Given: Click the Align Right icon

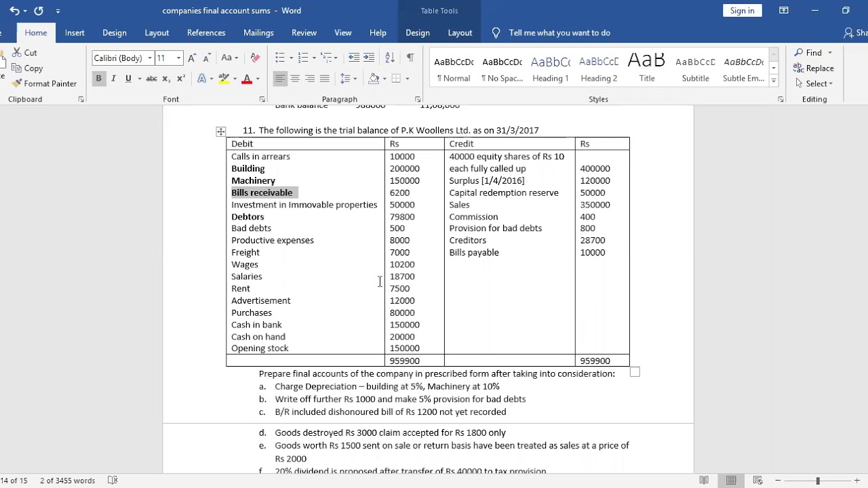Looking at the screenshot, I should pyautogui.click(x=310, y=79).
